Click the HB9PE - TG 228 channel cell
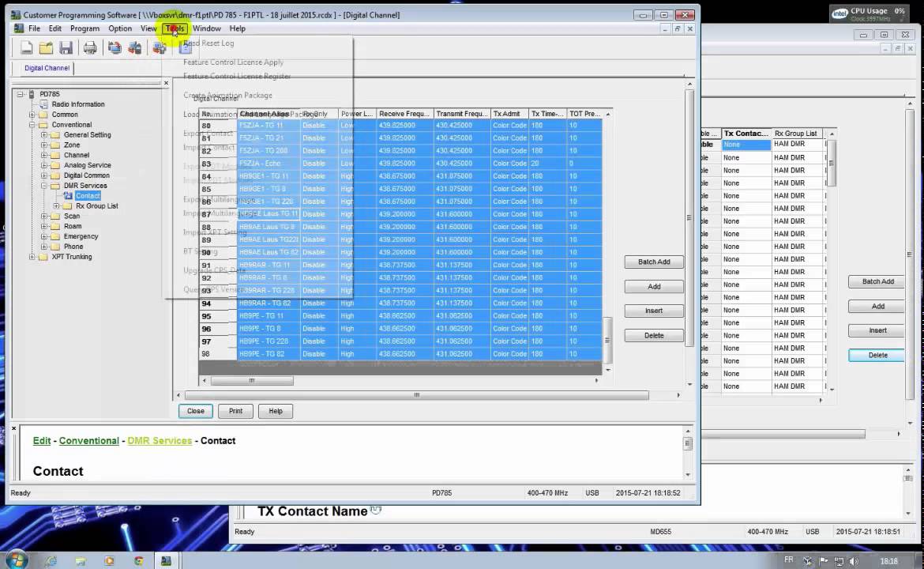The image size is (924, 569). click(x=269, y=341)
